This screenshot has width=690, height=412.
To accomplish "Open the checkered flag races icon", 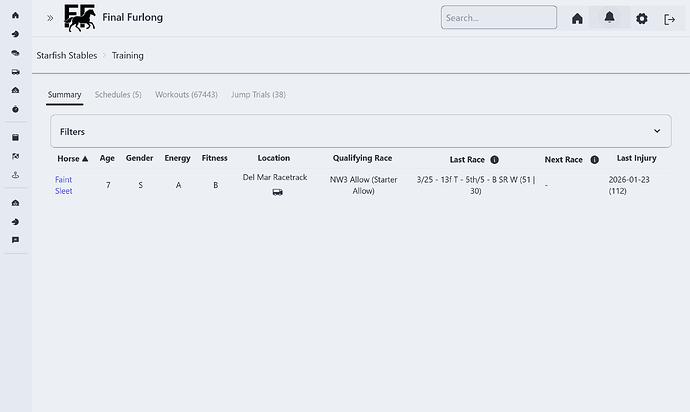I will click(15, 156).
